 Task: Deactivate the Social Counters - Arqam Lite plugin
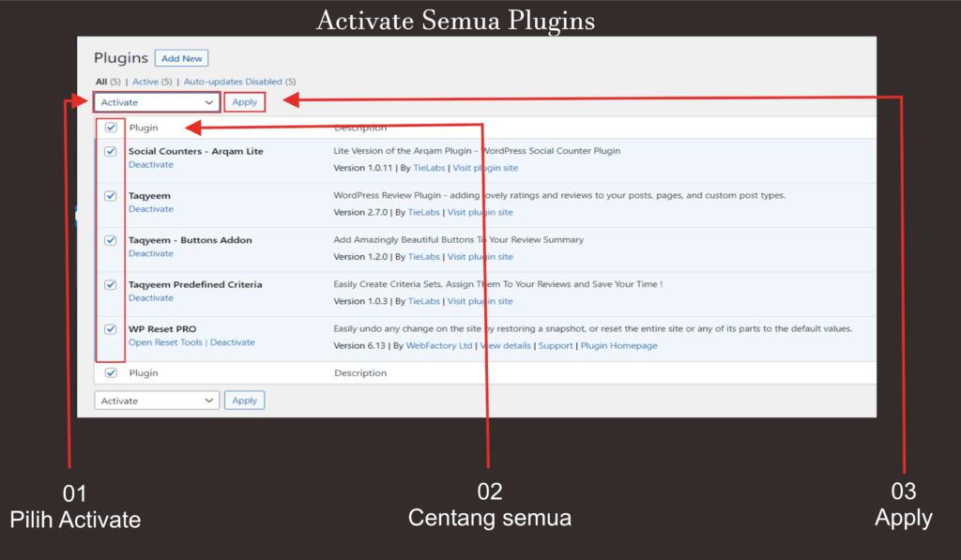[x=150, y=165]
